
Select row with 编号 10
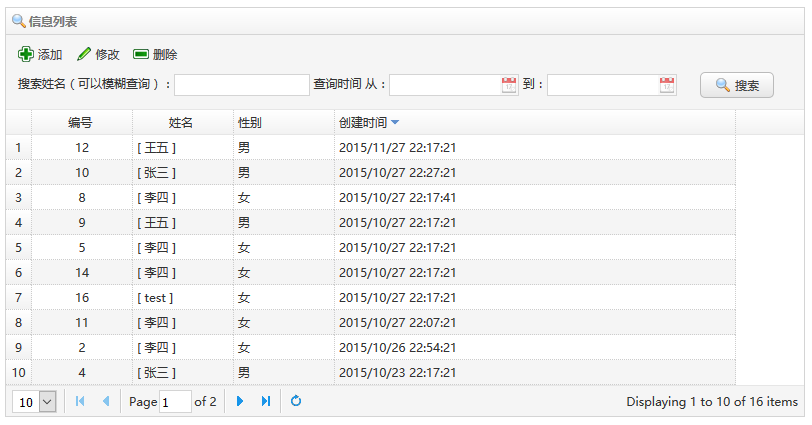click(x=371, y=172)
